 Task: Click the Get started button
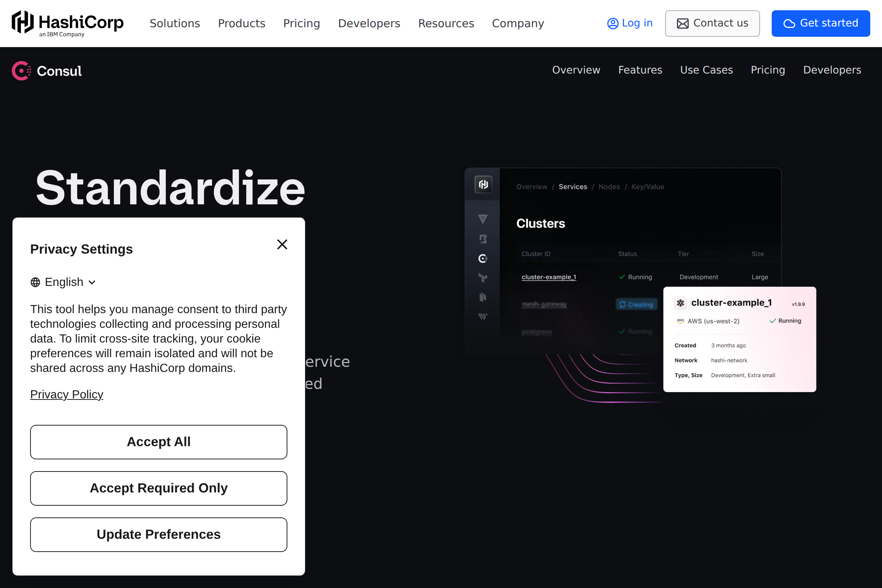(x=821, y=23)
